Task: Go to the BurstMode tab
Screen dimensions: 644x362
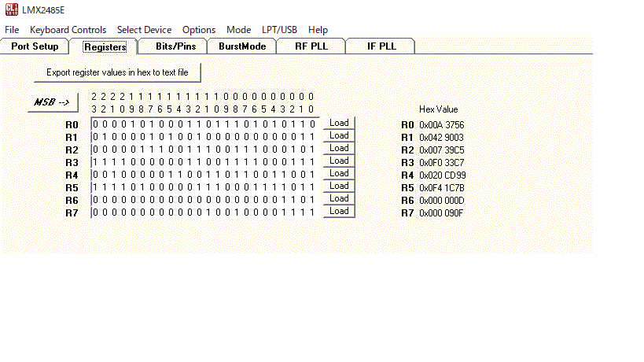Action: tap(242, 46)
